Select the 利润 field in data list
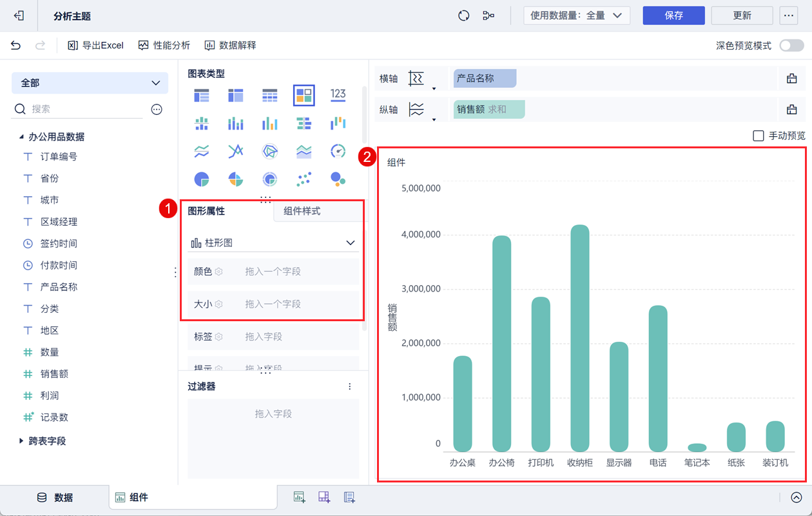Screen dimensions: 812x516 click(50, 395)
